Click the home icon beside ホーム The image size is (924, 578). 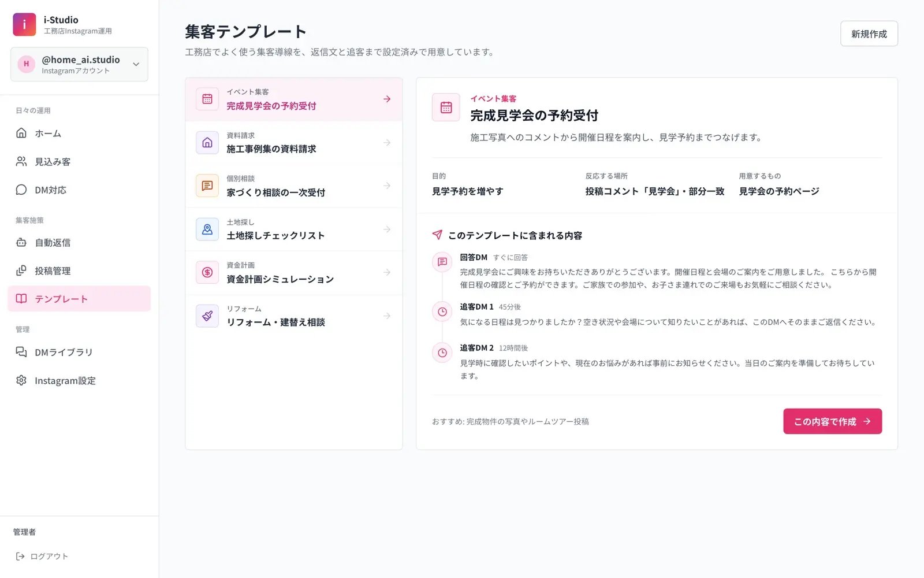[21, 133]
